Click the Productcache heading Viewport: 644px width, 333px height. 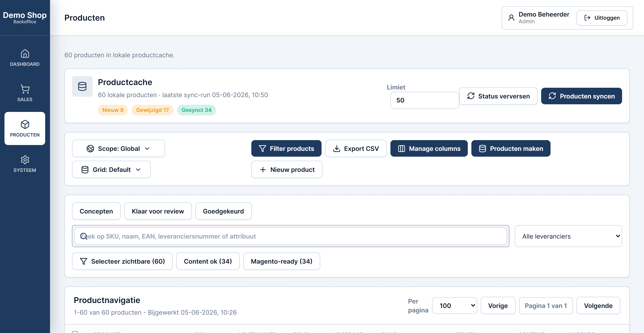(125, 82)
